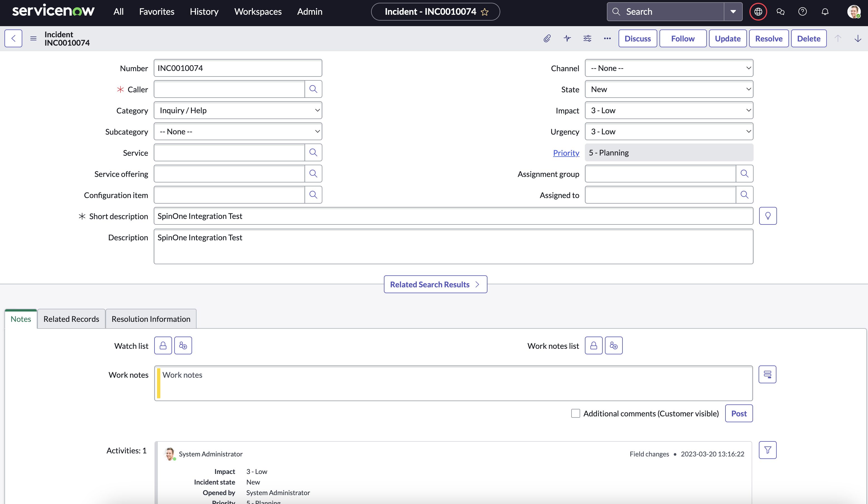Go to previous record up arrow

tap(838, 38)
